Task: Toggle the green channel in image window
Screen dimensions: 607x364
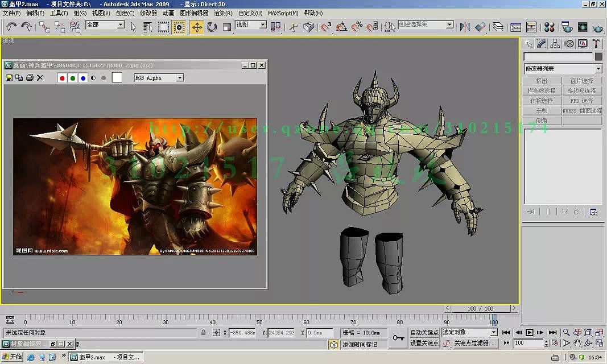Action: [72, 78]
